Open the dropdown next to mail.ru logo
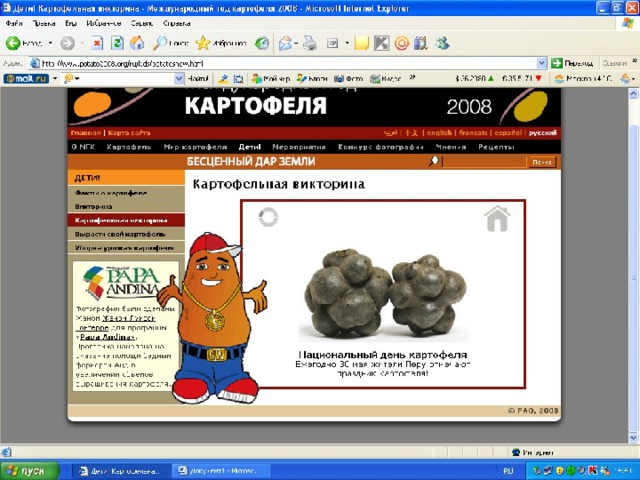 55,78
